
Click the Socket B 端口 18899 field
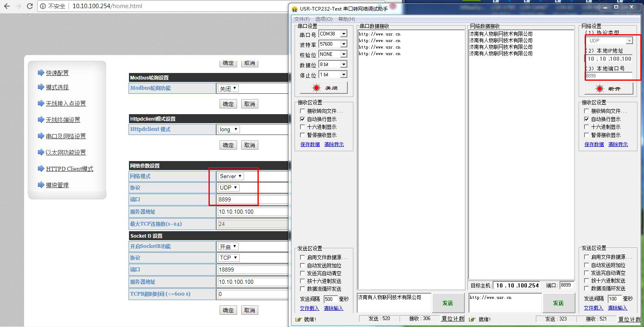tap(252, 270)
